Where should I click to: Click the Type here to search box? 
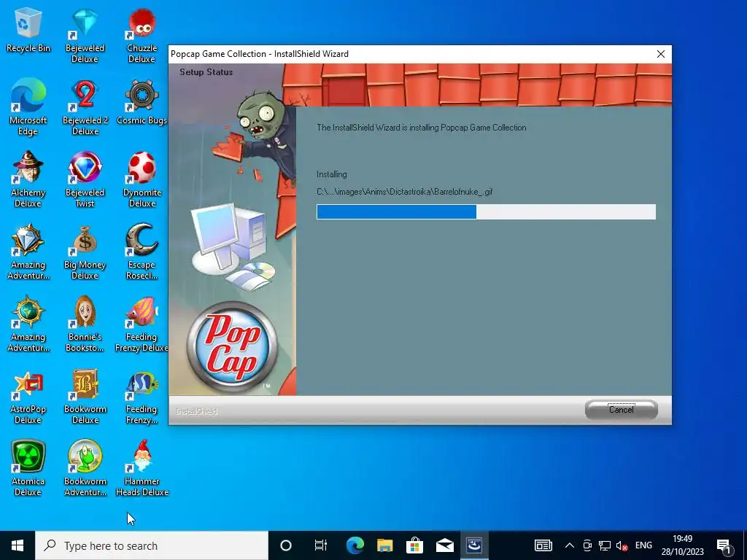[152, 545]
